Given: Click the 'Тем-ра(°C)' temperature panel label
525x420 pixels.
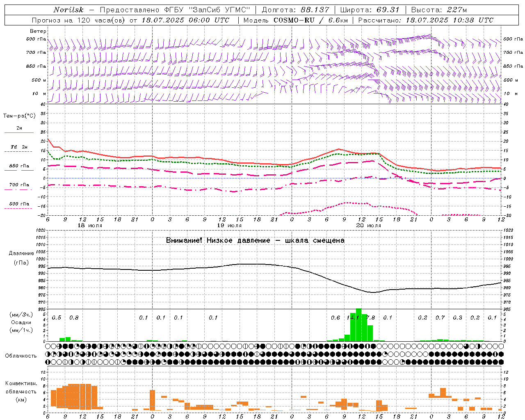Looking at the screenshot, I should 19,116.
